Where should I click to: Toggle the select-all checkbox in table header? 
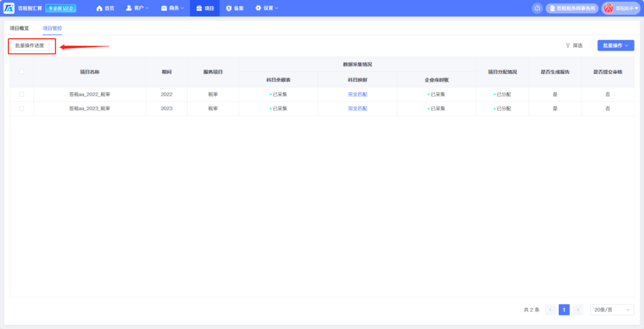click(22, 72)
